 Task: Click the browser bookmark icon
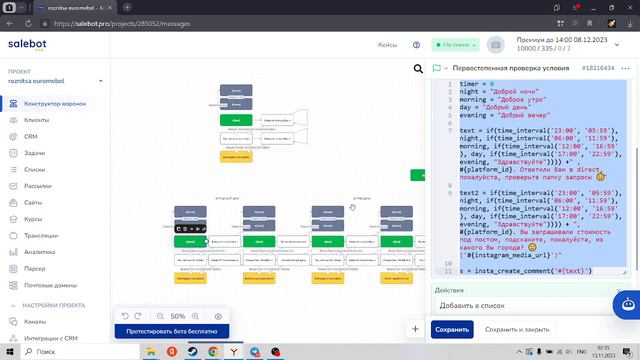tap(589, 24)
